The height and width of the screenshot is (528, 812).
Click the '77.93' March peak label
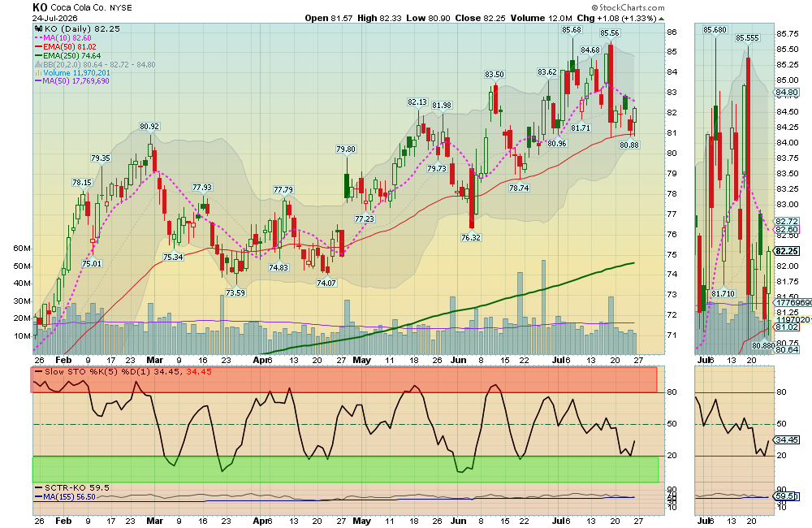tap(202, 188)
